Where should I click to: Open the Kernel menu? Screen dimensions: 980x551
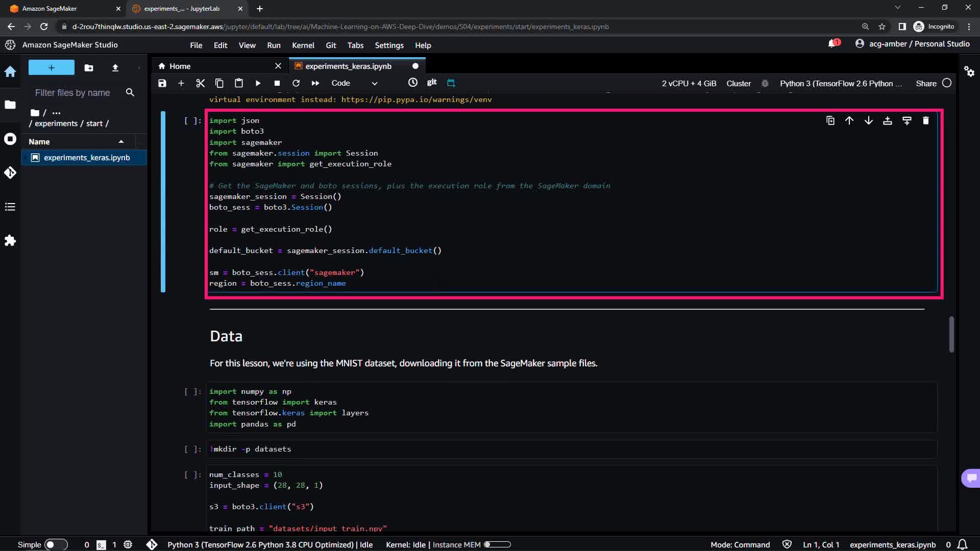click(303, 45)
